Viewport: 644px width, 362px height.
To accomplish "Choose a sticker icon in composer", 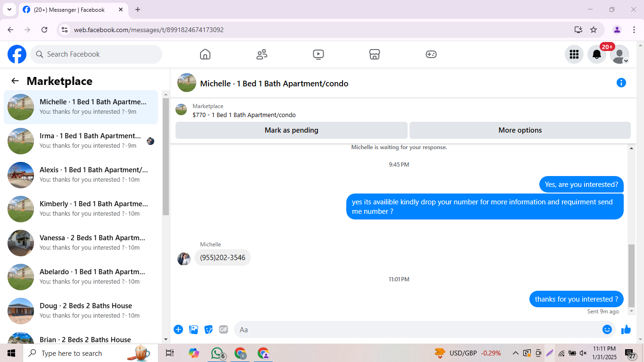I will click(x=209, y=329).
